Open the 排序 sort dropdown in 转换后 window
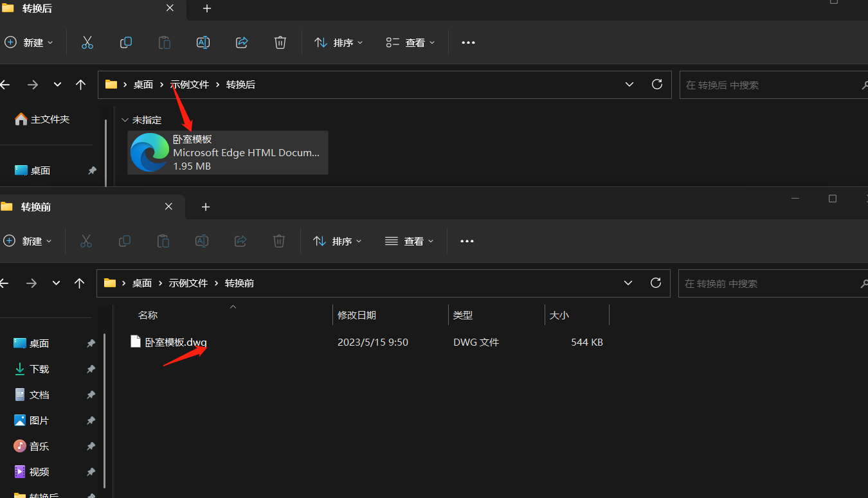The width and height of the screenshot is (868, 498). pyautogui.click(x=339, y=42)
